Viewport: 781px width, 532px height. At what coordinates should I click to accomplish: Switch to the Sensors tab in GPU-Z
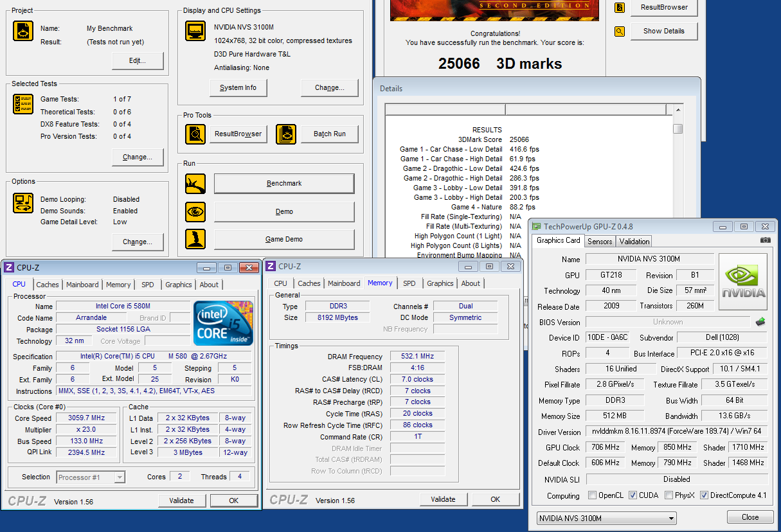click(600, 241)
